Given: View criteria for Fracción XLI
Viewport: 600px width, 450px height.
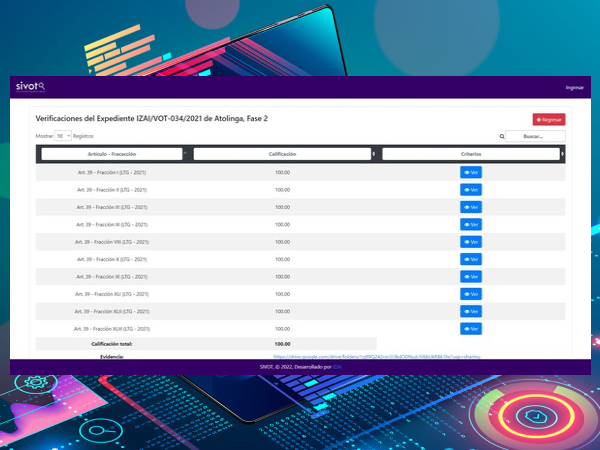Looking at the screenshot, I should [x=471, y=294].
